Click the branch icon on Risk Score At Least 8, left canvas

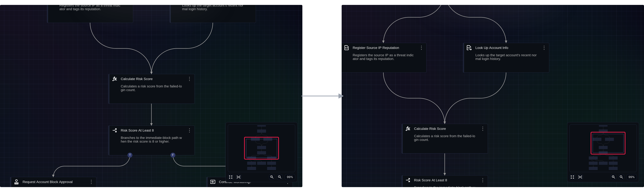coord(115,130)
